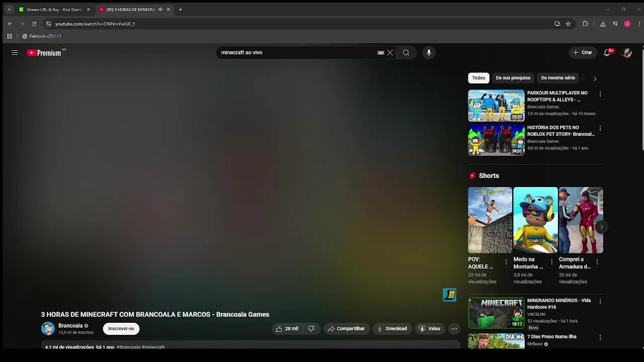This screenshot has height=362, width=644.
Task: Clear the search text with X
Action: click(390, 53)
